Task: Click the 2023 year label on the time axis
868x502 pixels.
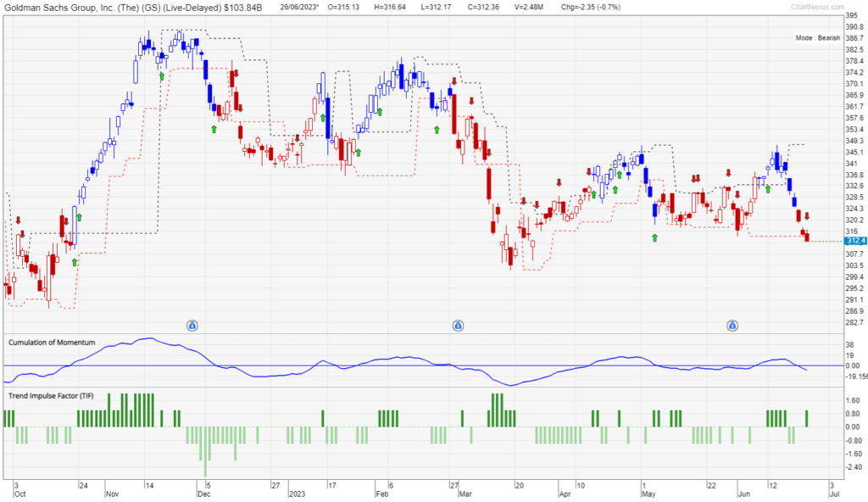Action: point(297,494)
